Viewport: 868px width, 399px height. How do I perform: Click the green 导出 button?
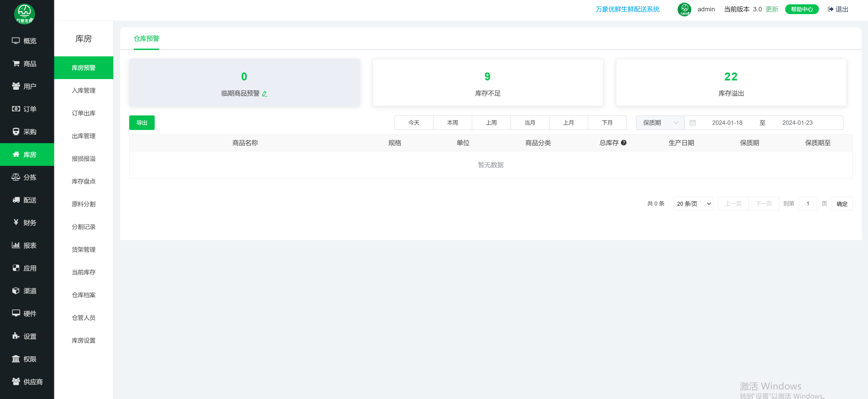pyautogui.click(x=141, y=122)
